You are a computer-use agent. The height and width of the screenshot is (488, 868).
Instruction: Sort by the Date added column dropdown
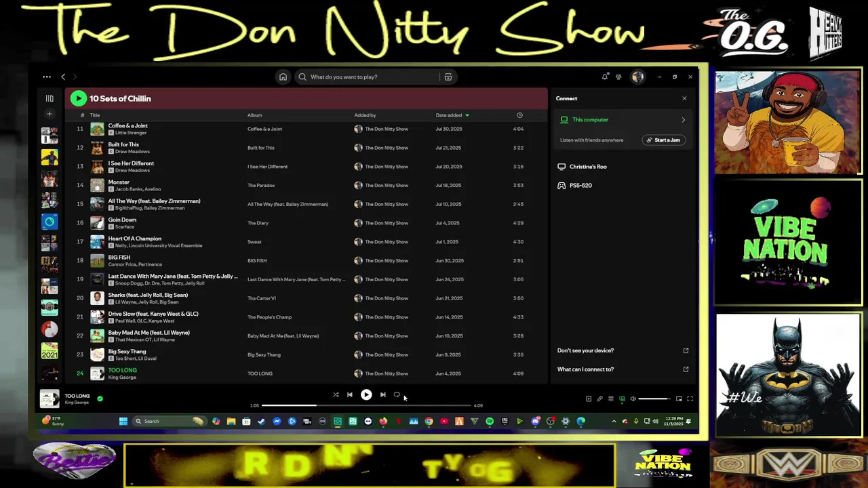[452, 115]
